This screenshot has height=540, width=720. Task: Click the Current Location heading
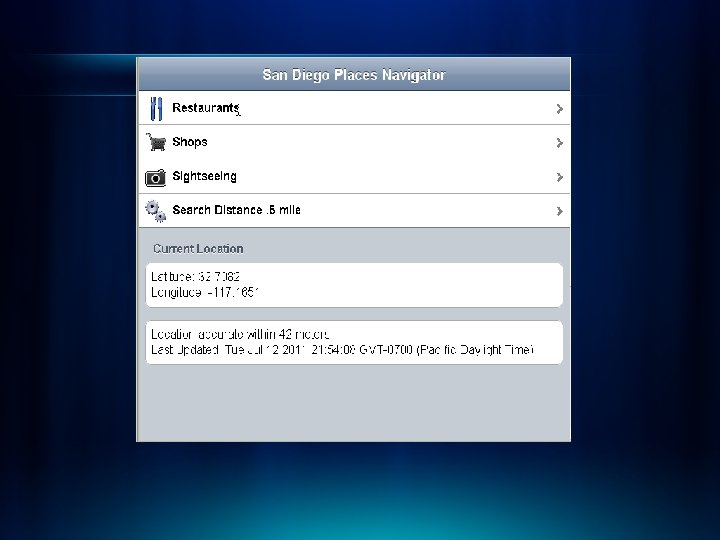[198, 249]
